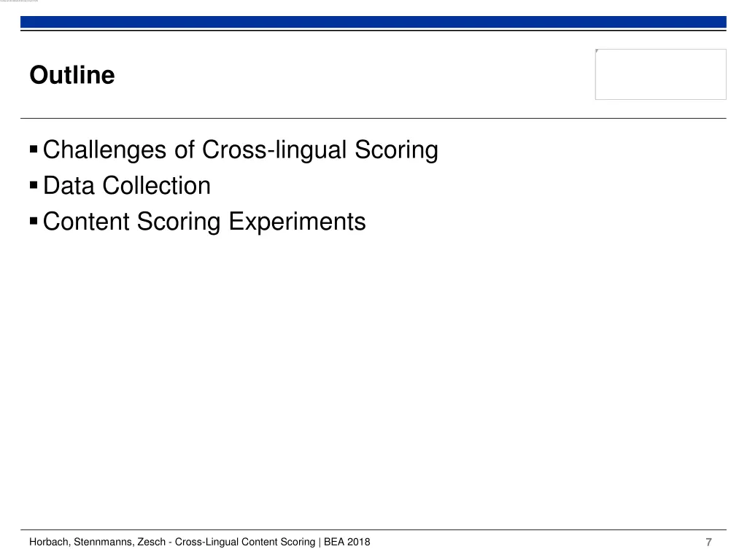Open Challenges of Cross-lingual Scoring item

(x=240, y=150)
